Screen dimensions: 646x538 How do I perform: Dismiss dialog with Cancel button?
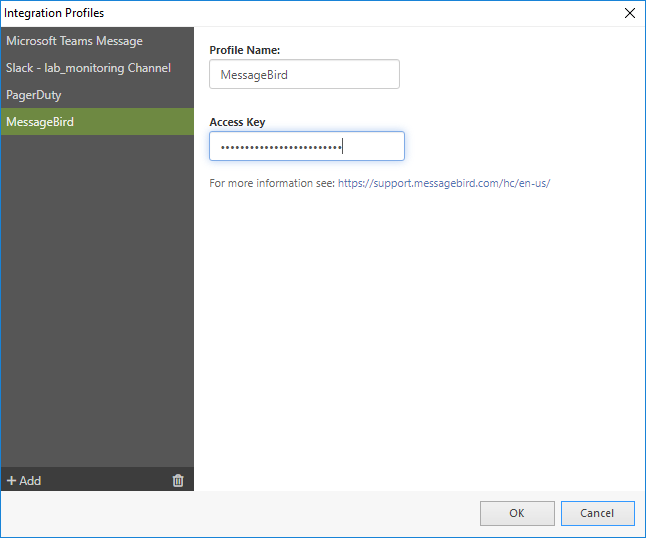[x=597, y=513]
